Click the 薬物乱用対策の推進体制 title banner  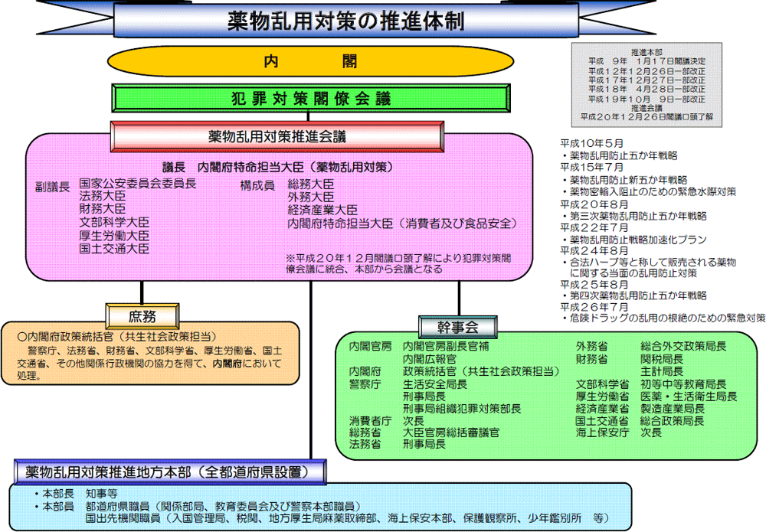[x=345, y=21]
